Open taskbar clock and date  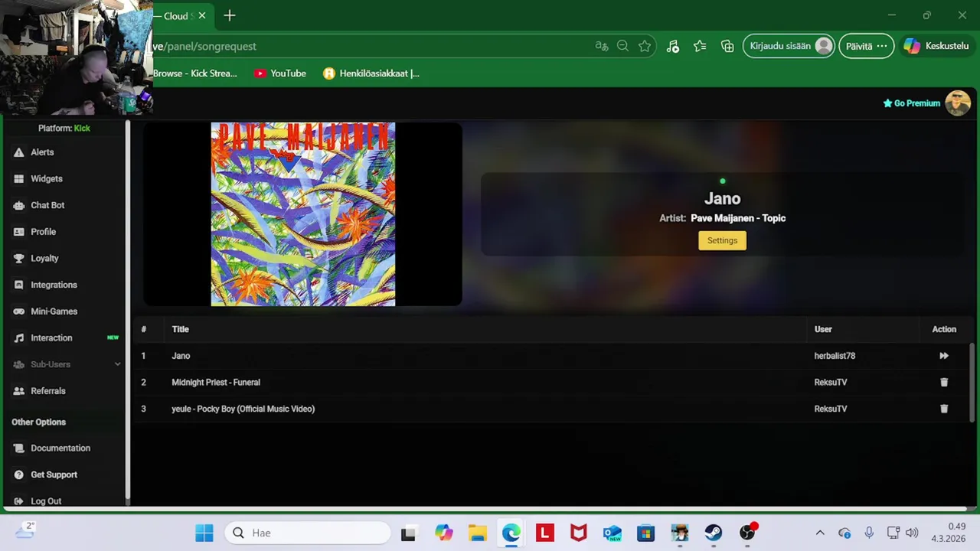click(x=949, y=533)
